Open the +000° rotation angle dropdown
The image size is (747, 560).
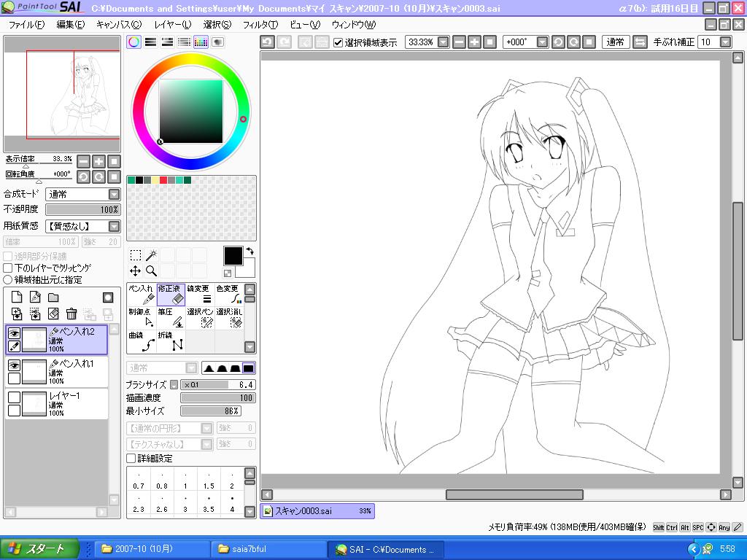542,42
